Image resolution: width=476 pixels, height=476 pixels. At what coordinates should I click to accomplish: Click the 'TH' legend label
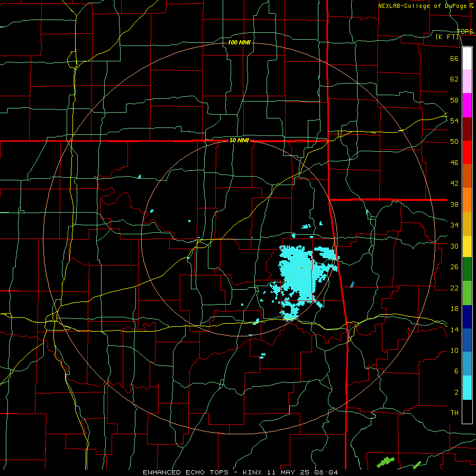pos(454,413)
